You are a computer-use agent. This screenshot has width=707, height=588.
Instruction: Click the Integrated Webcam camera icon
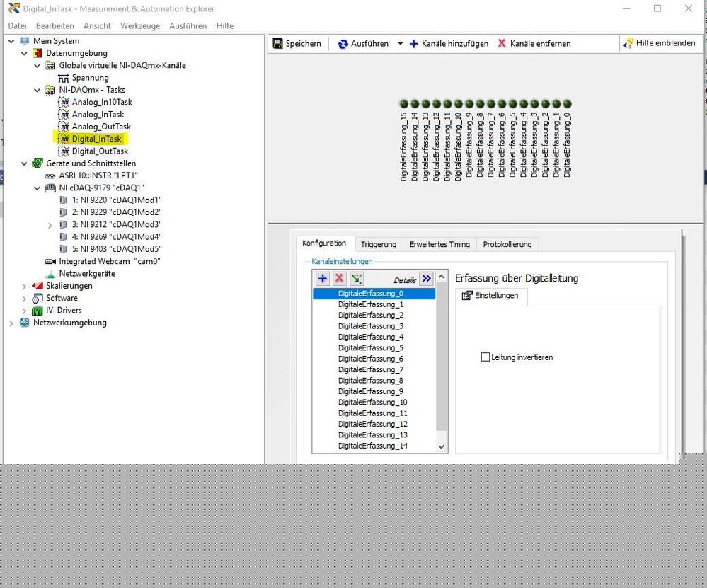coord(50,262)
